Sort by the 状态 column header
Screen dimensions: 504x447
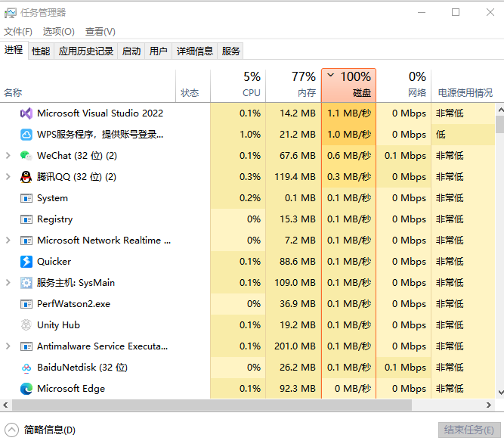click(193, 86)
